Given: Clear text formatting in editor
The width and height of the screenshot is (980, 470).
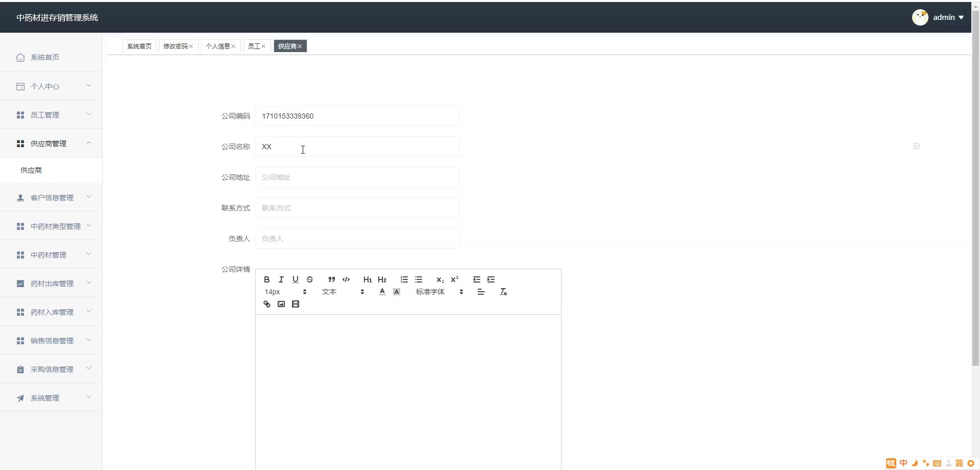Looking at the screenshot, I should coord(503,292).
